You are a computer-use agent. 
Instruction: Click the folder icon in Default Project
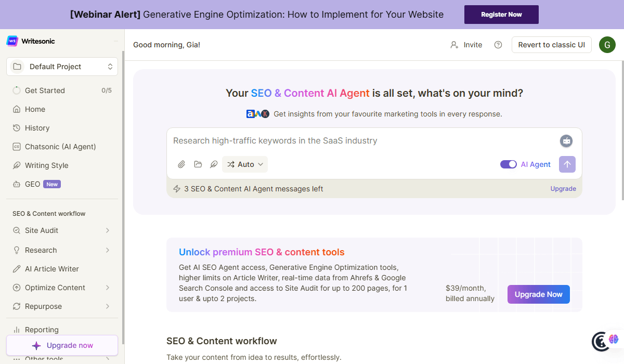click(x=17, y=67)
